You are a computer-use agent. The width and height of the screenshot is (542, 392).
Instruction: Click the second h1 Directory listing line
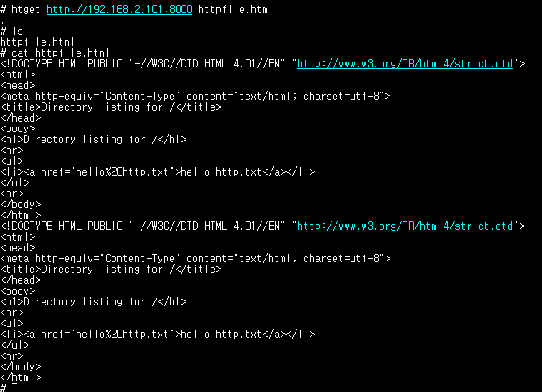click(93, 302)
